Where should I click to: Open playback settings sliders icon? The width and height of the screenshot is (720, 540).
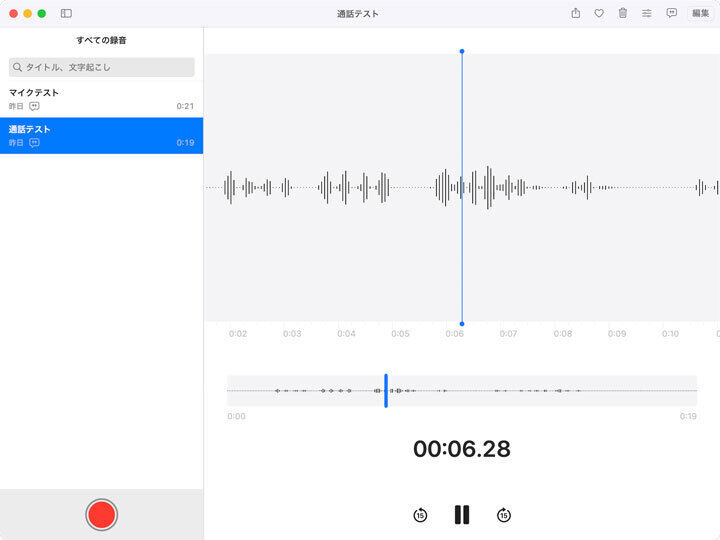647,13
